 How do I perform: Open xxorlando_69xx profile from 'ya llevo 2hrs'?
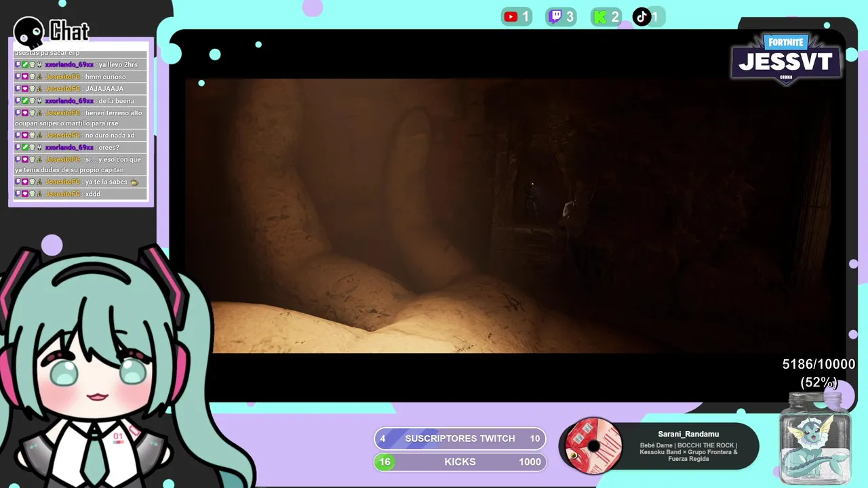point(69,65)
